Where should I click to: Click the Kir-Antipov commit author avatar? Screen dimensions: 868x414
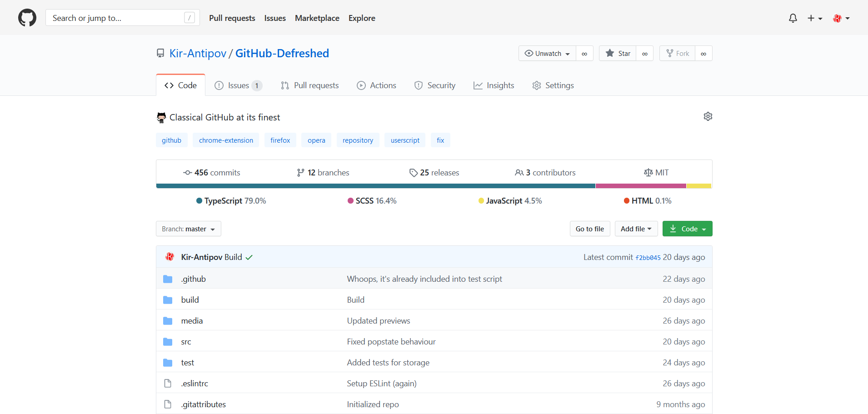click(170, 257)
